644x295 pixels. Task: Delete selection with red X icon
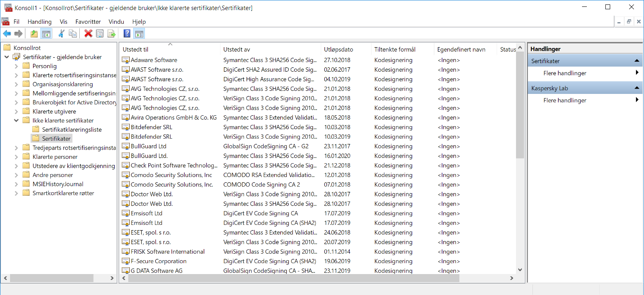pos(88,34)
